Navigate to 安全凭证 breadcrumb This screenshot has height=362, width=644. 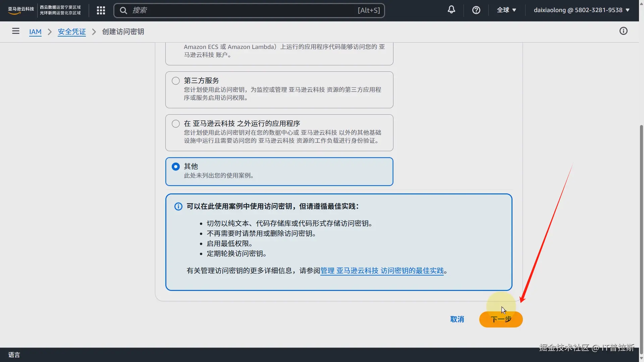(x=72, y=32)
